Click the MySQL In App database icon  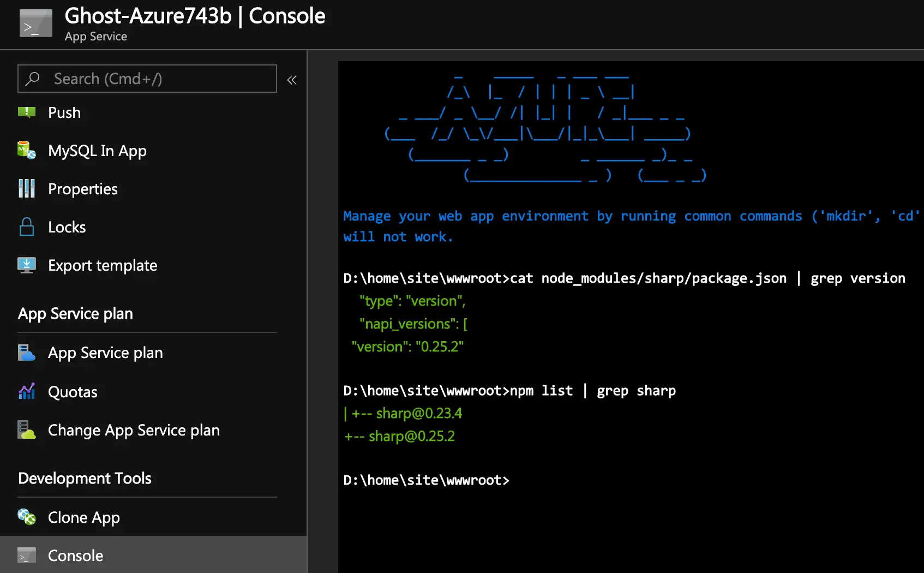27,151
